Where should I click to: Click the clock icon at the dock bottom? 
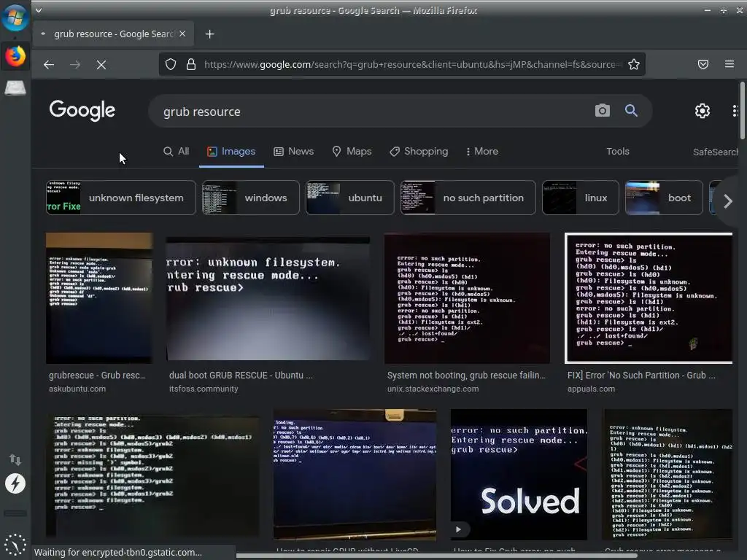tap(15, 544)
